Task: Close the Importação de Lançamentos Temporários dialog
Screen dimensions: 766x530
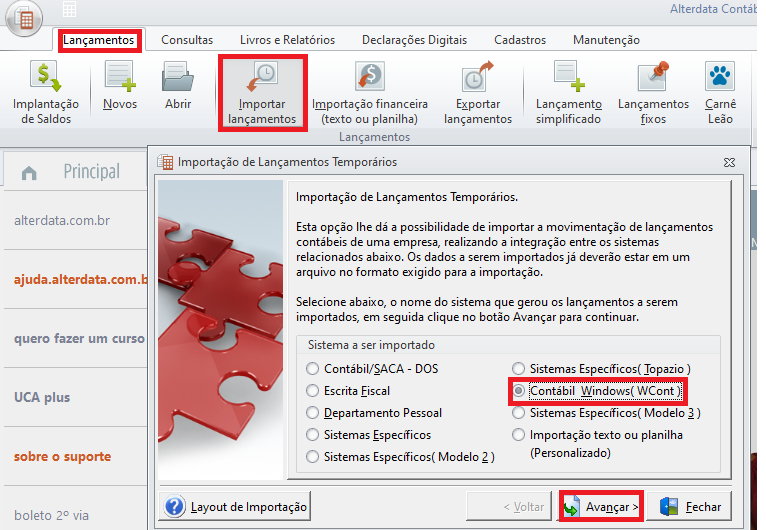Action: (729, 162)
